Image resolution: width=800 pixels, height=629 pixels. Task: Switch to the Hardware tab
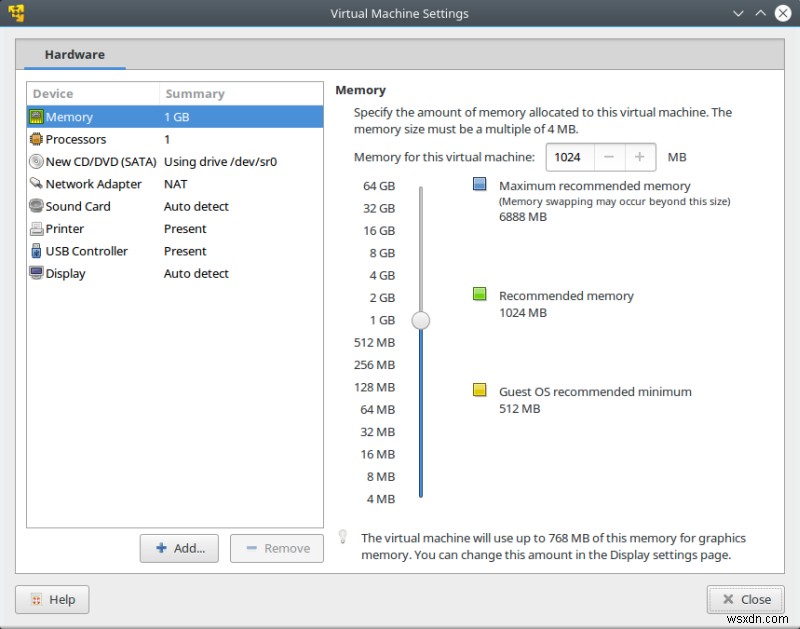73,54
